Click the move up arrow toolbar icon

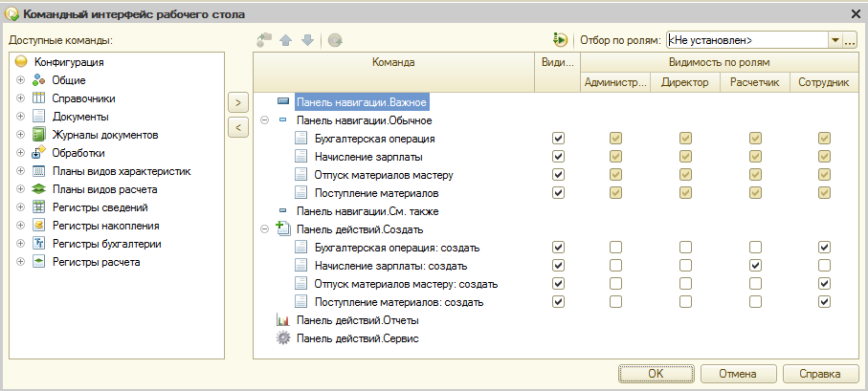(x=285, y=40)
